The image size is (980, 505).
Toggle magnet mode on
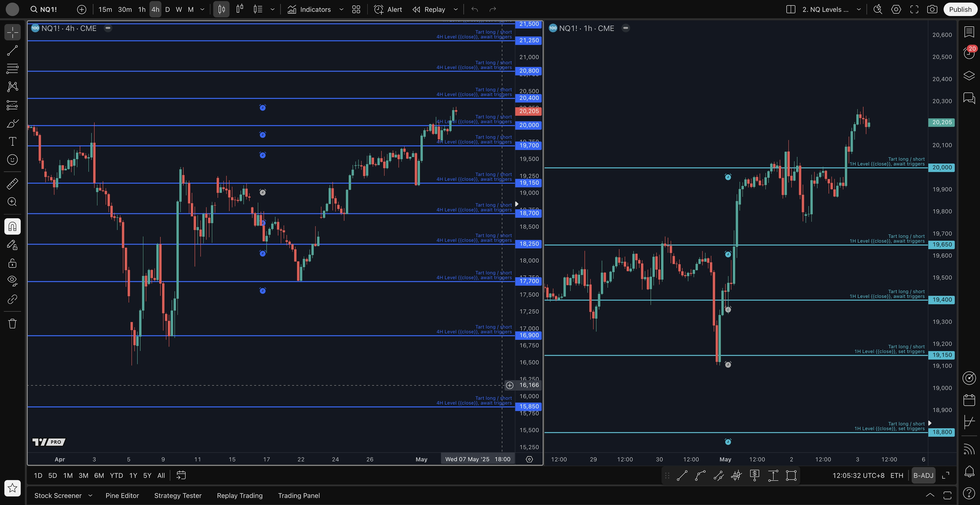point(12,227)
